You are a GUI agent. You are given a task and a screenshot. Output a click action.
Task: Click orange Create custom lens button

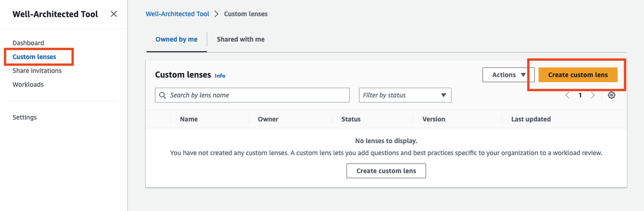click(x=578, y=75)
